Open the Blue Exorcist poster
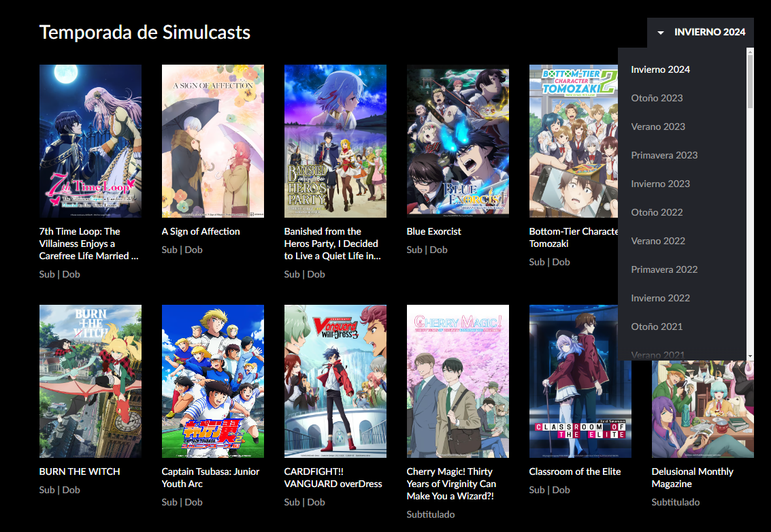Image resolution: width=771 pixels, height=532 pixels. pos(458,141)
